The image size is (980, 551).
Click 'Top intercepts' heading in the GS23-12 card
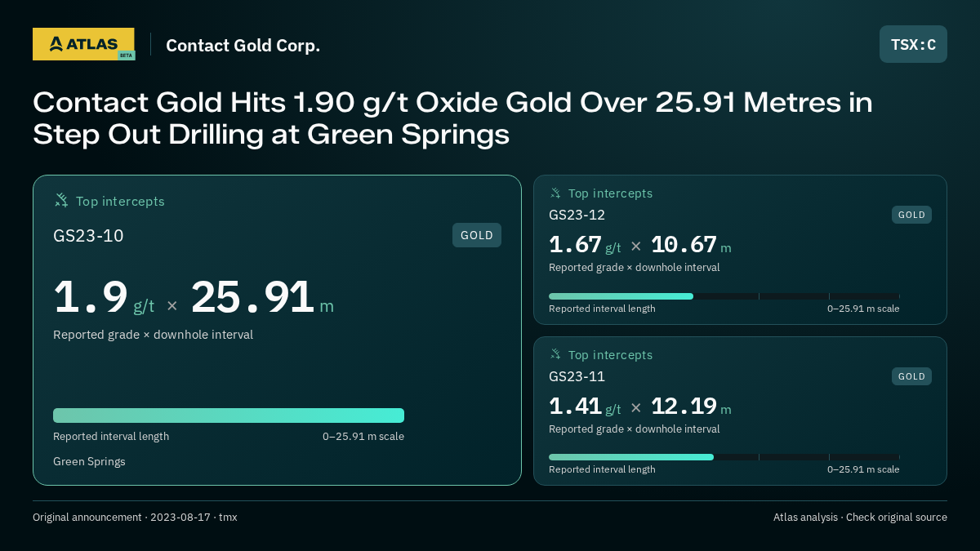pyautogui.click(x=610, y=193)
